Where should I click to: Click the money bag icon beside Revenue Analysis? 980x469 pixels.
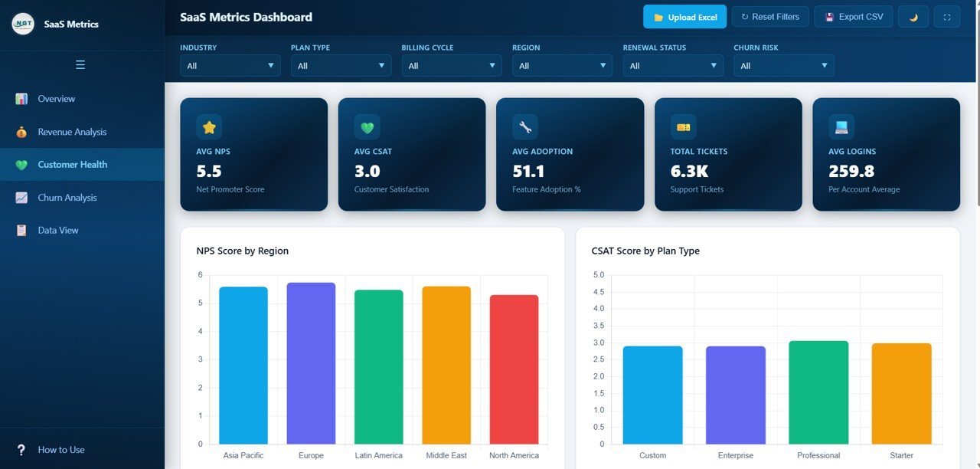21,131
